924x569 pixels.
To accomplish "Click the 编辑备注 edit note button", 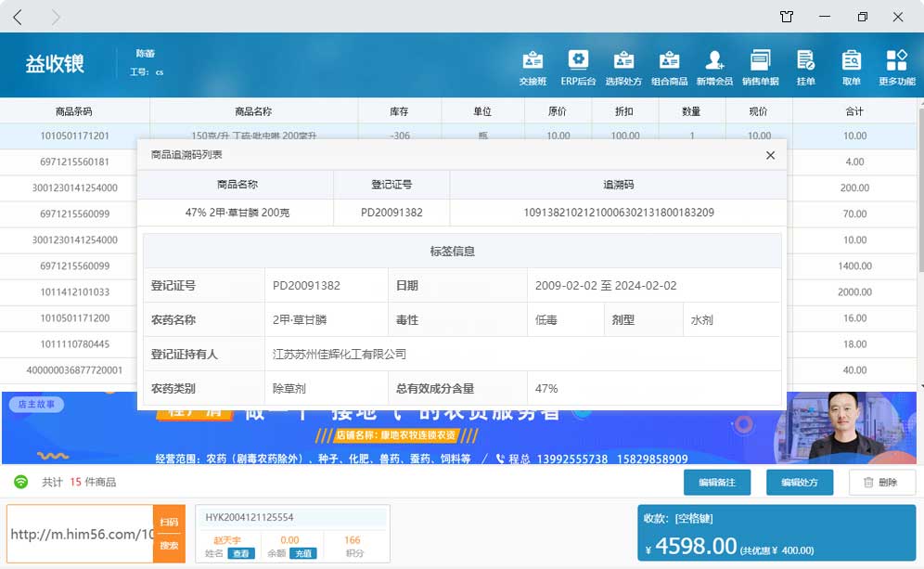I will (x=716, y=483).
